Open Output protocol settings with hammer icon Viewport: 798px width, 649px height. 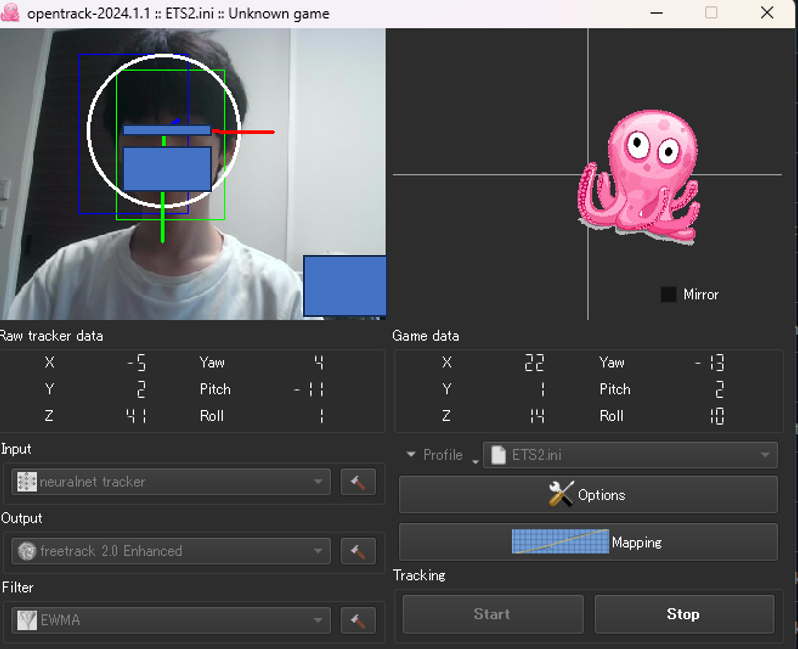click(358, 551)
